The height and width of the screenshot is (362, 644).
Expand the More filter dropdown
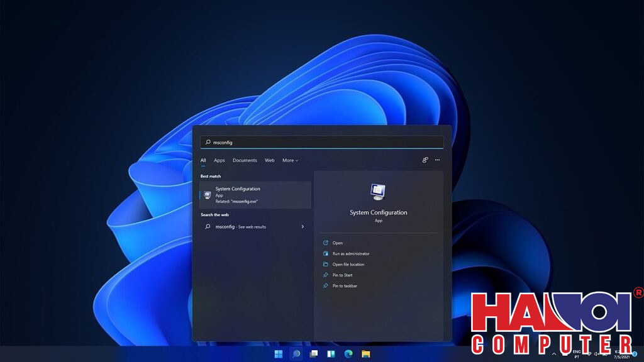point(290,160)
